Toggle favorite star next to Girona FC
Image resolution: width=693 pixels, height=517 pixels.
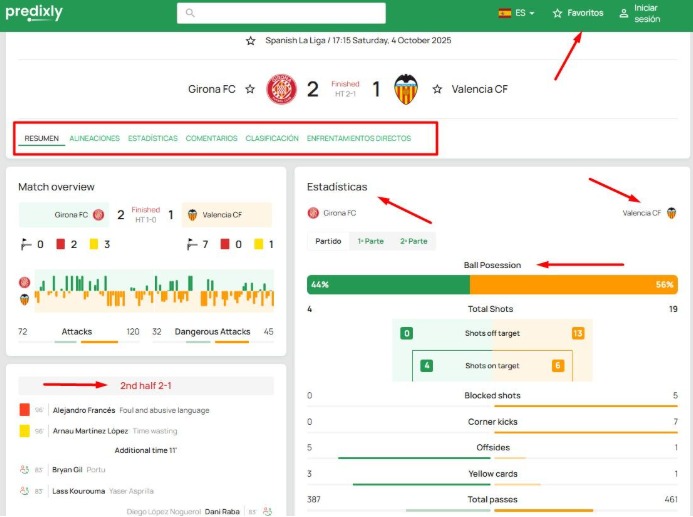tap(249, 89)
